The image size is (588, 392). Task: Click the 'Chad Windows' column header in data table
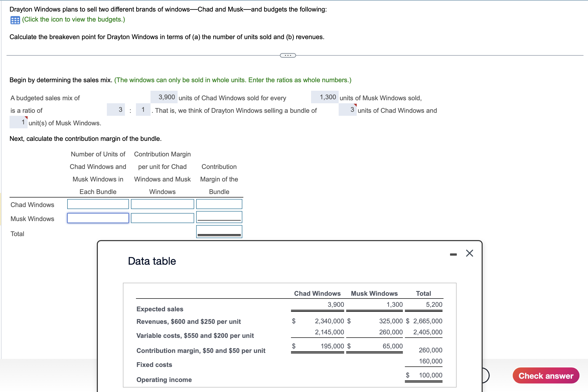[317, 293]
